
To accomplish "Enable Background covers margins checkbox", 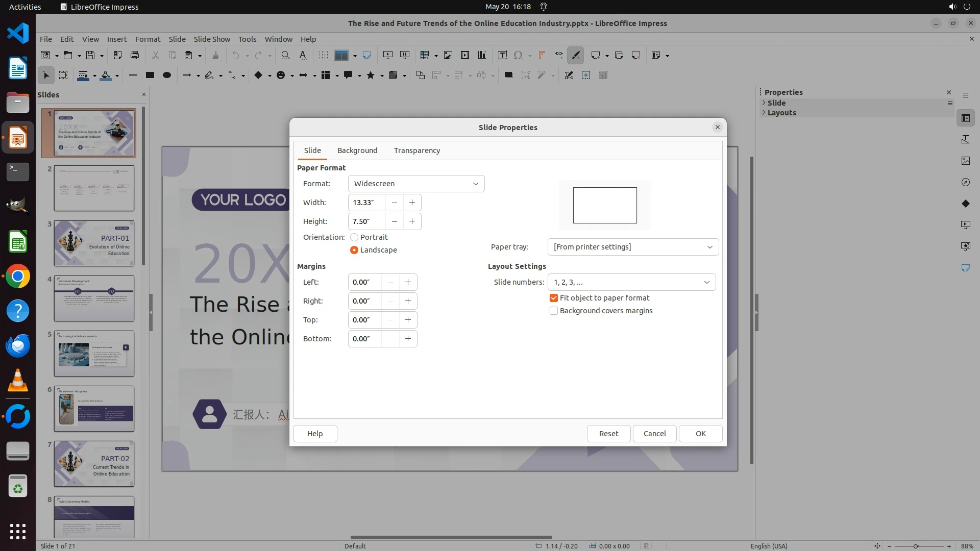I will tap(554, 311).
